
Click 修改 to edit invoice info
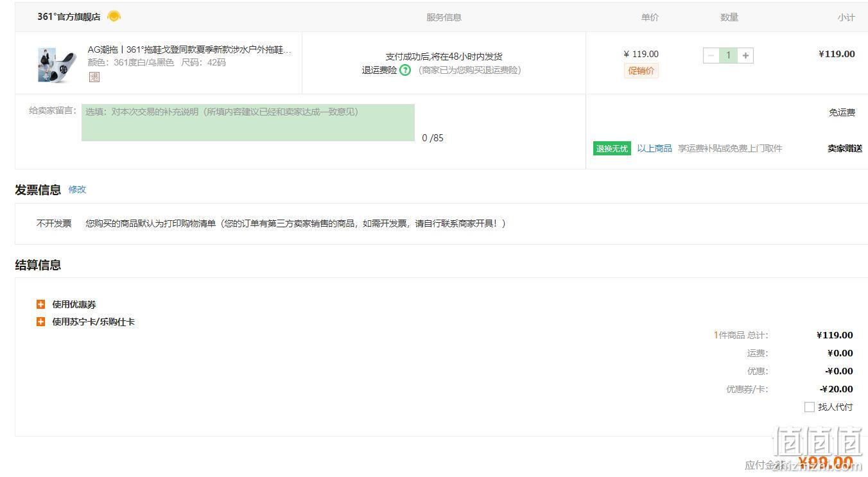(x=77, y=189)
